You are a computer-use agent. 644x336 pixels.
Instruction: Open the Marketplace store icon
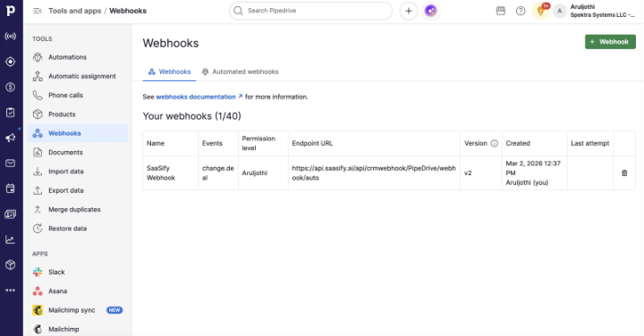click(x=501, y=11)
